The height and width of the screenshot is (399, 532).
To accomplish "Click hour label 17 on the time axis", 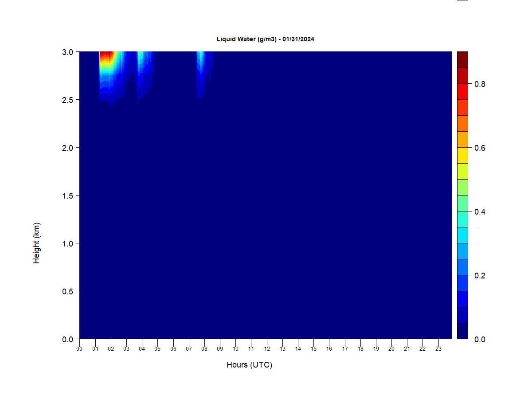I will (345, 349).
